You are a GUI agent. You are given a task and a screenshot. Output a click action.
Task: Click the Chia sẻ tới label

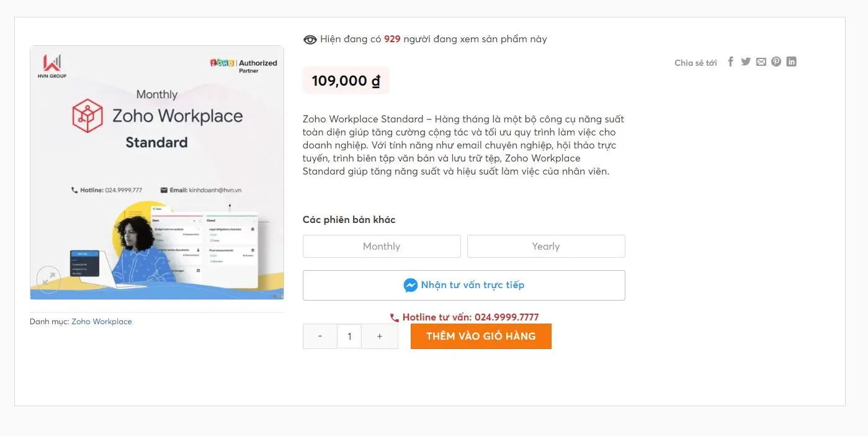click(696, 63)
